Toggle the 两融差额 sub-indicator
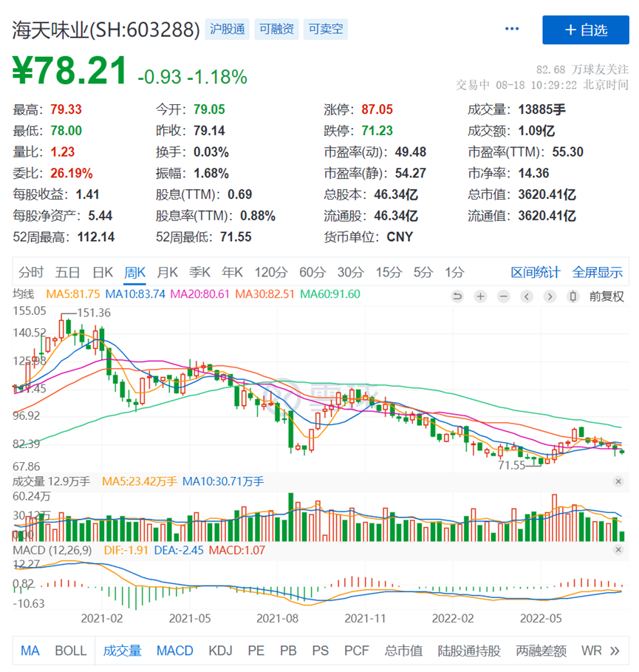Viewport: 639px width, 672px height. pos(541,651)
